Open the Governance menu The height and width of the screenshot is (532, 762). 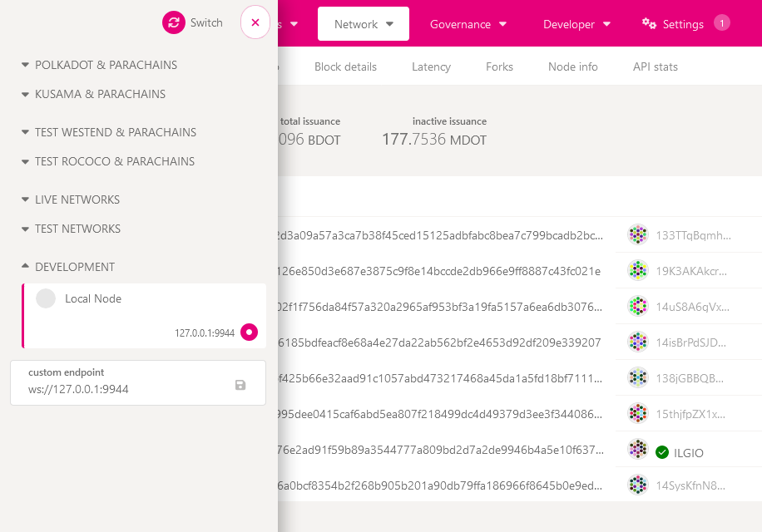[x=468, y=24]
